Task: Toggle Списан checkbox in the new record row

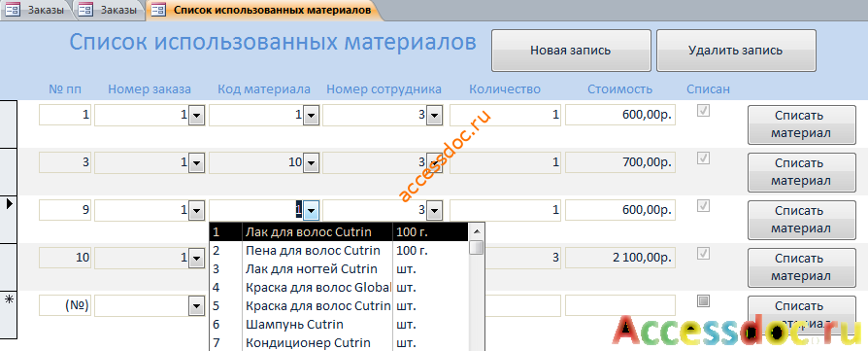Action: point(704,301)
